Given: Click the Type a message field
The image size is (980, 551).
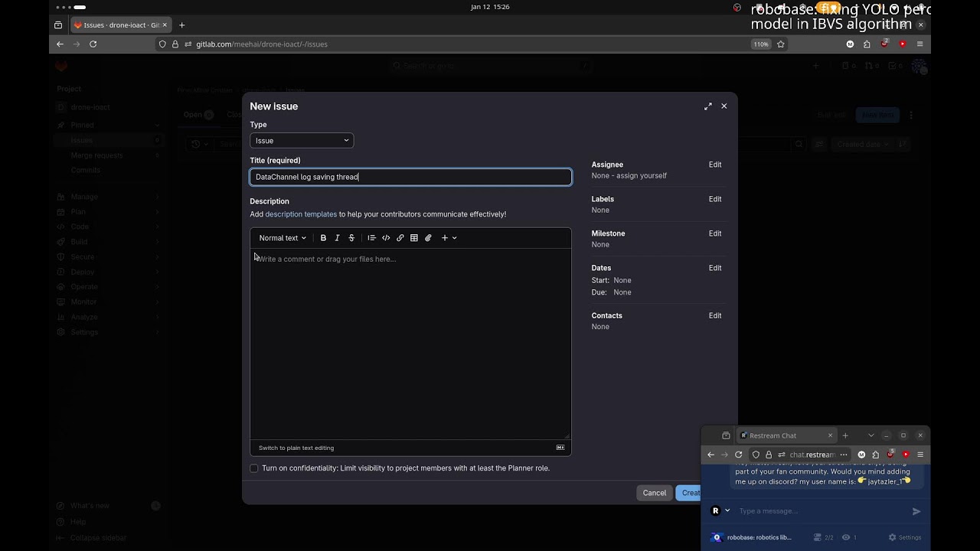Looking at the screenshot, I should point(821,511).
